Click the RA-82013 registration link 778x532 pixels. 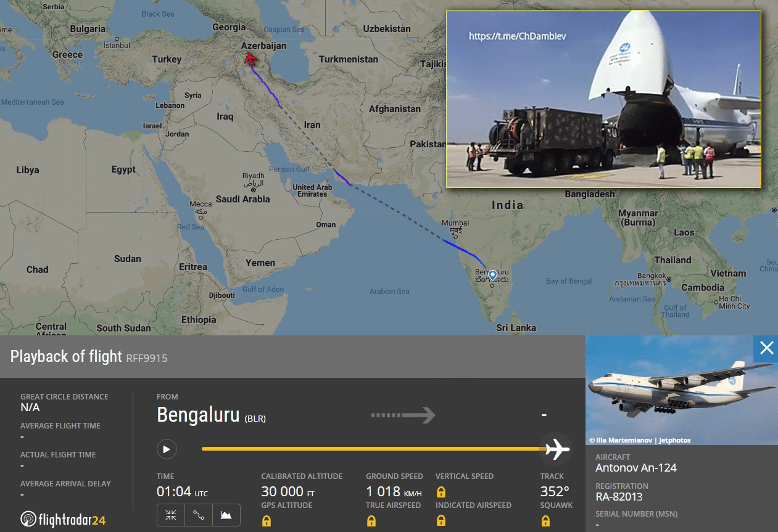point(619,497)
